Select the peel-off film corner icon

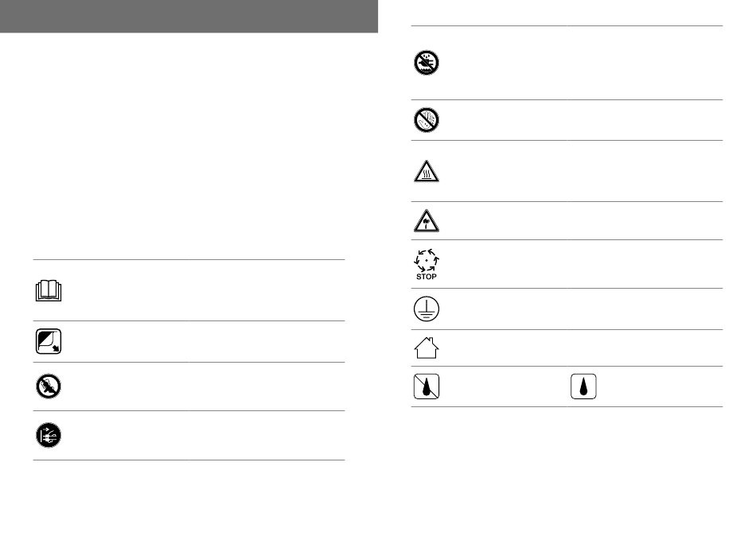pyautogui.click(x=48, y=342)
